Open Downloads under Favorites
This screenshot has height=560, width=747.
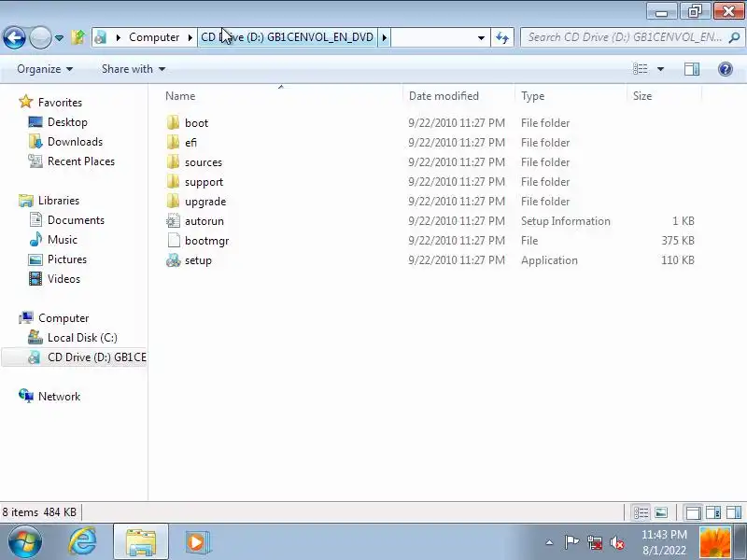pyautogui.click(x=75, y=142)
